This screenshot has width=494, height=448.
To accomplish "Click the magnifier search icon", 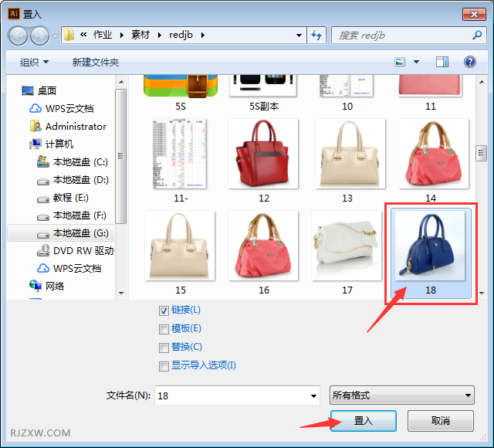I will (477, 35).
